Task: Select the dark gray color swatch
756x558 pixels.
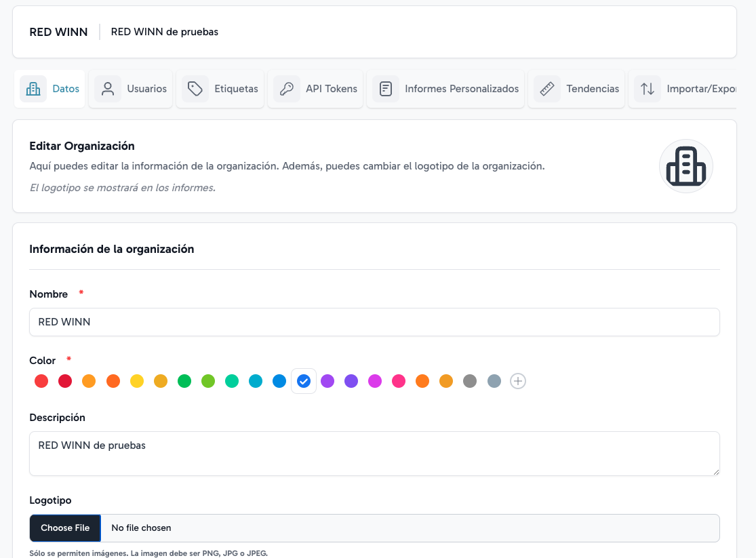Action: point(470,381)
